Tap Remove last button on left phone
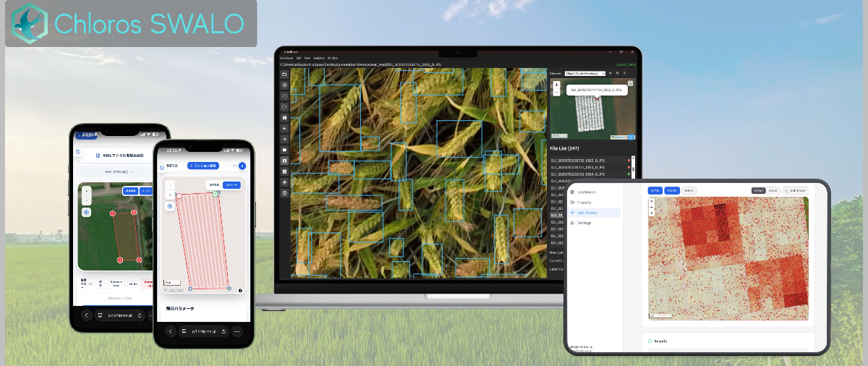This screenshot has height=366, width=868. tap(116, 284)
